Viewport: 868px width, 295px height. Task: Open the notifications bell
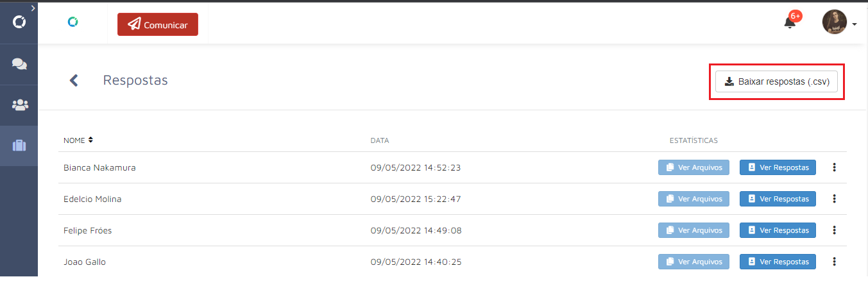(790, 22)
